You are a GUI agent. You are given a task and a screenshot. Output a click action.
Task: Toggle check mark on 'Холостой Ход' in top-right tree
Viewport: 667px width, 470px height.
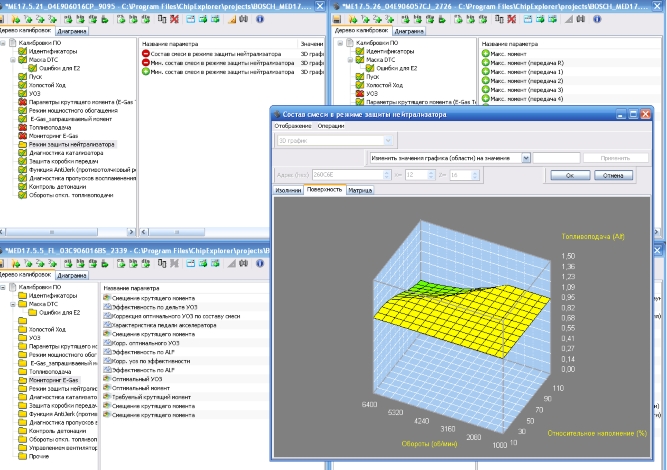point(359,84)
